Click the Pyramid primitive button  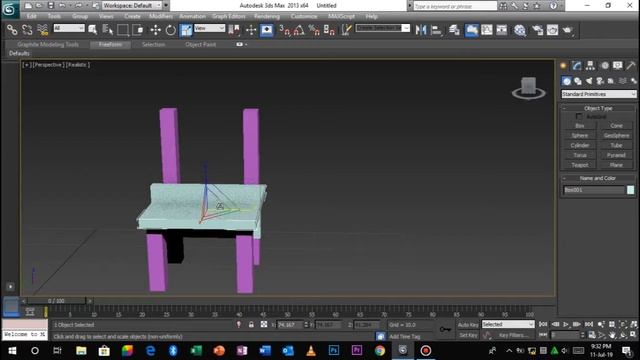(x=616, y=155)
